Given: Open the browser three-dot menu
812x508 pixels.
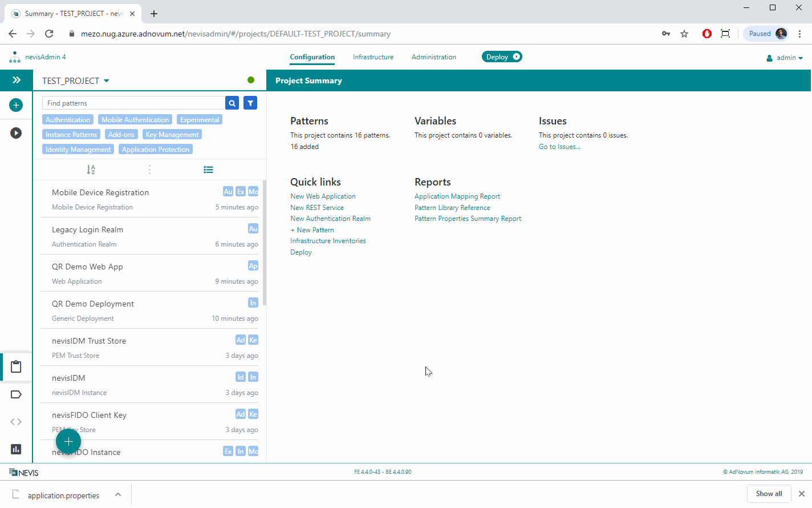Looking at the screenshot, I should (800, 34).
